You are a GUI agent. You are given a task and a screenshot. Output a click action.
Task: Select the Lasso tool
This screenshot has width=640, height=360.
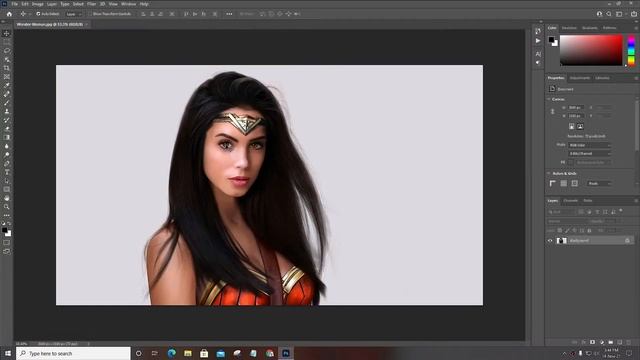[x=7, y=51]
